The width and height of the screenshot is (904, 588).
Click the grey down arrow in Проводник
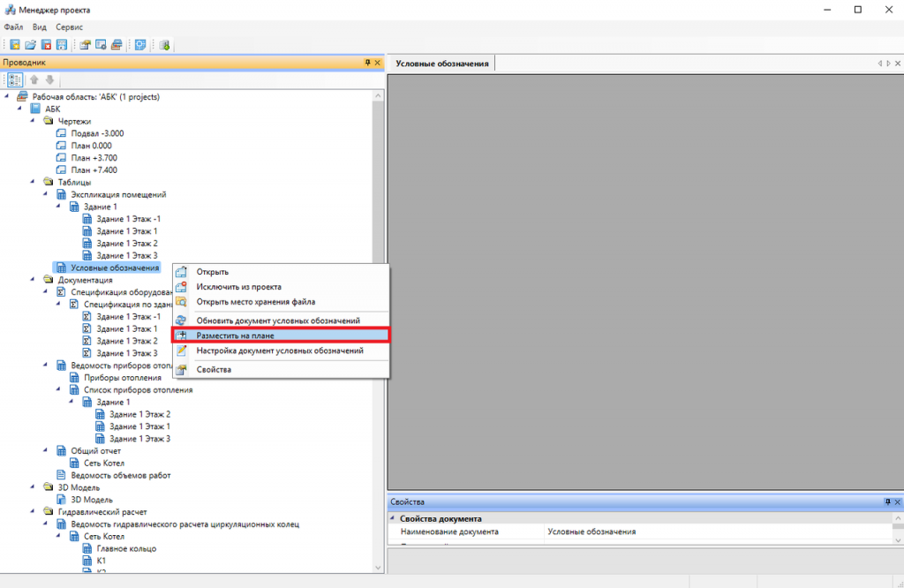click(49, 80)
